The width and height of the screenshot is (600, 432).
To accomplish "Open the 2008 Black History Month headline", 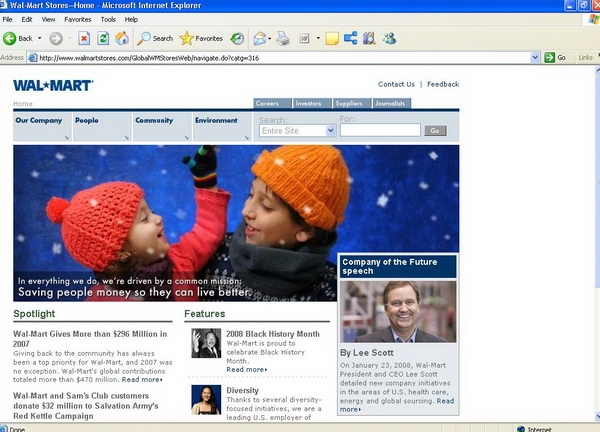I will coord(272,334).
